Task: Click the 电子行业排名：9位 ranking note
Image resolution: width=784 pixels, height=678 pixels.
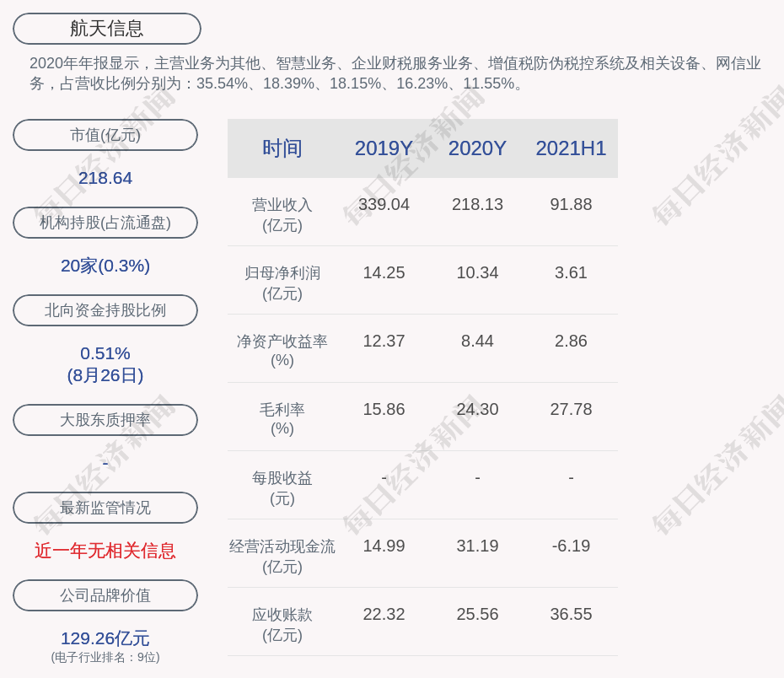Action: 105,657
